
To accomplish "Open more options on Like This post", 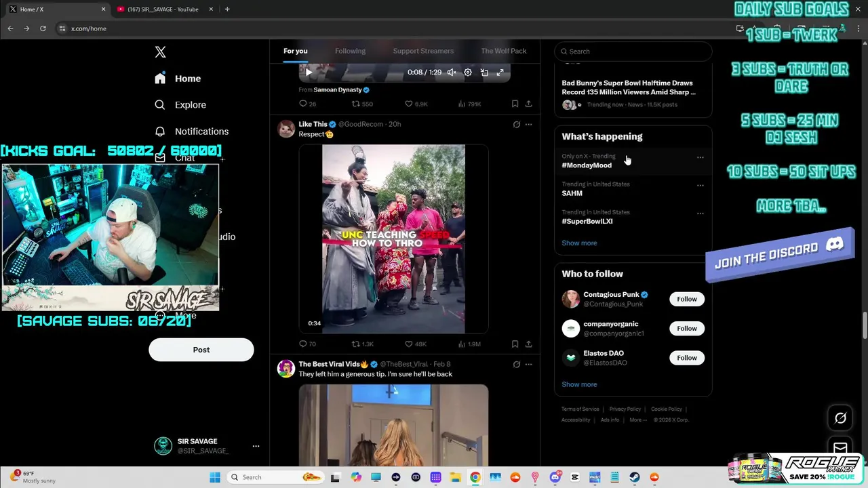I will coord(528,125).
